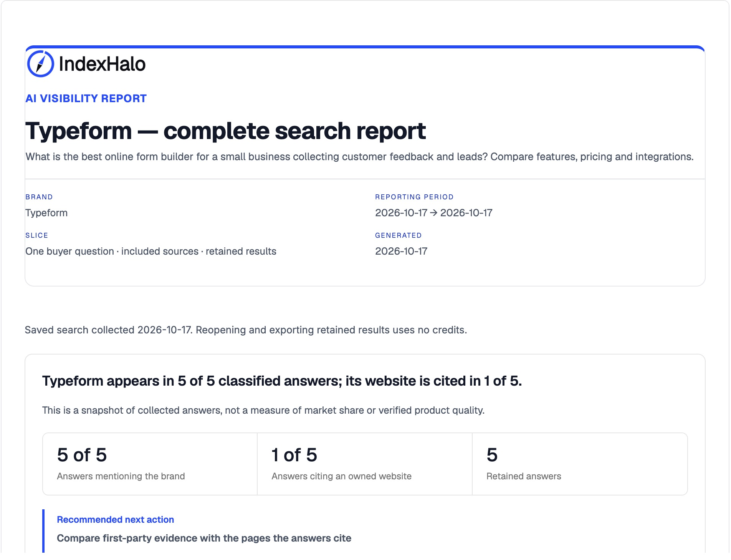
Task: Click the IndexHalo brand name text
Action: click(102, 64)
